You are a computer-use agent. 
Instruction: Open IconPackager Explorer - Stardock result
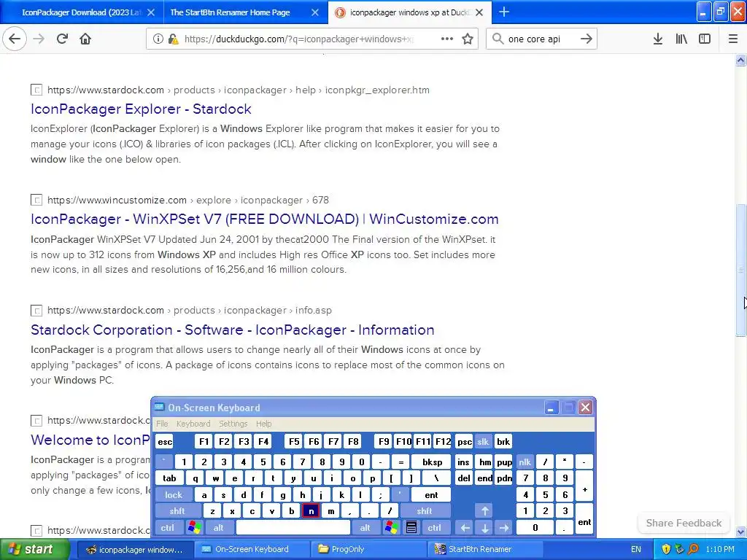141,109
